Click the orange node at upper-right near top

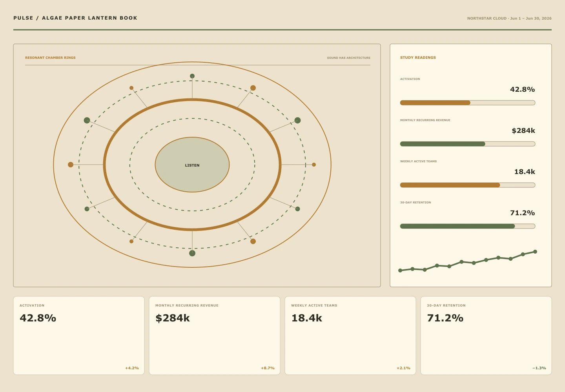(253, 88)
